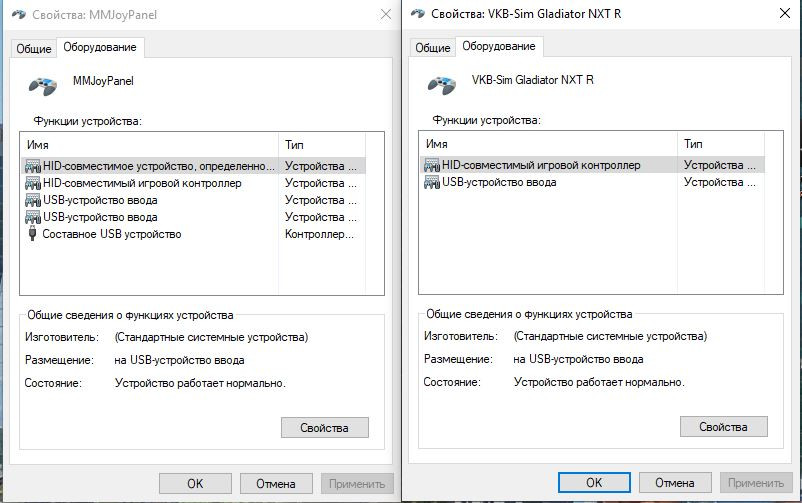This screenshot has height=503, width=802.
Task: Confirm with OK in VKB-Sim window
Action: tap(594, 483)
